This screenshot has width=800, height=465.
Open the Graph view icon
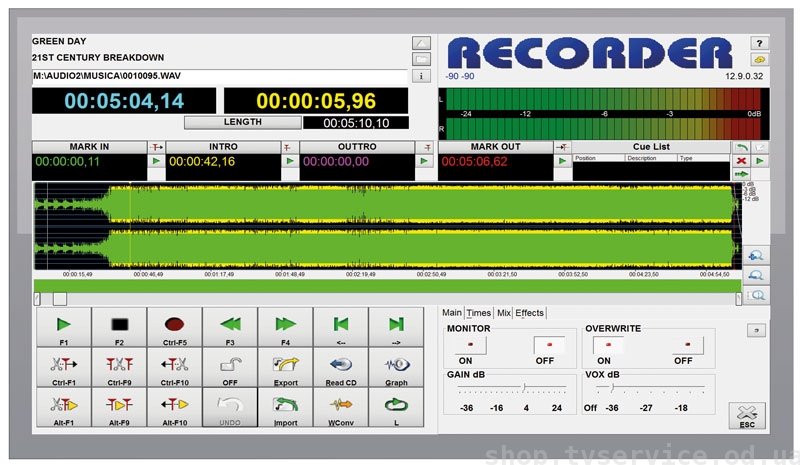[x=396, y=366]
